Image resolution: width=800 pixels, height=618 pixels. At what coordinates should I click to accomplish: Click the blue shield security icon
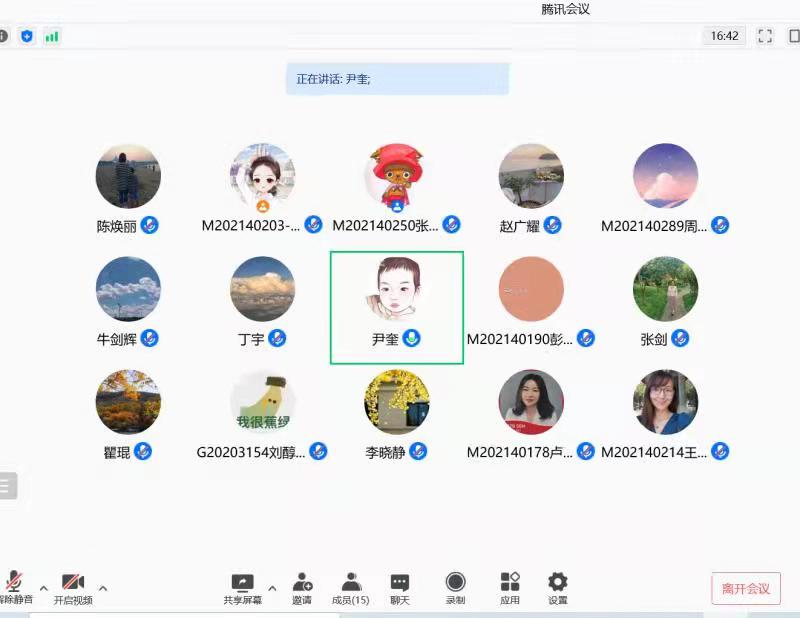click(27, 36)
